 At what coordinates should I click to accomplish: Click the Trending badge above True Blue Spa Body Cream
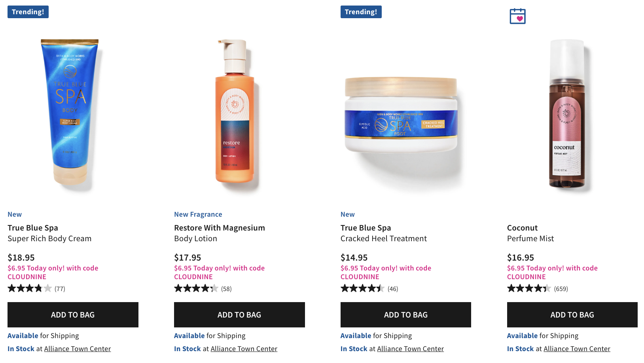click(x=28, y=12)
